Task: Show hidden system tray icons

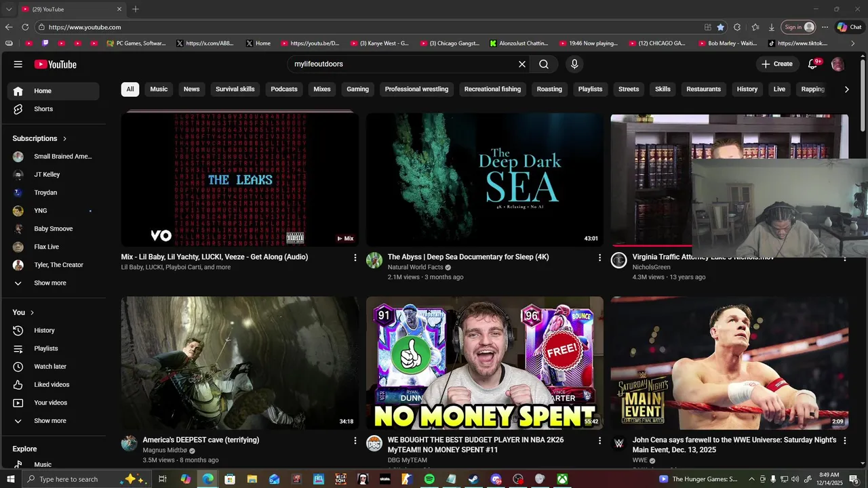Action: (751, 479)
